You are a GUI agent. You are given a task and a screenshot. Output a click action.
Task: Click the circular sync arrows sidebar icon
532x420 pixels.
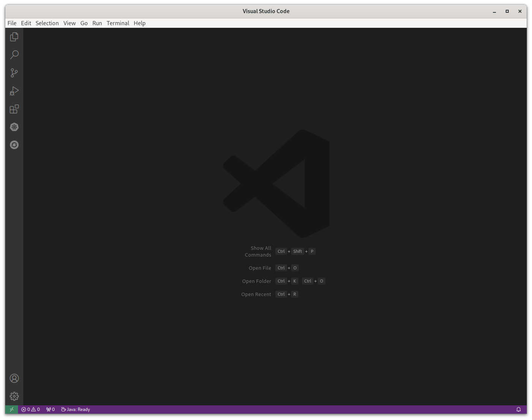point(14,145)
